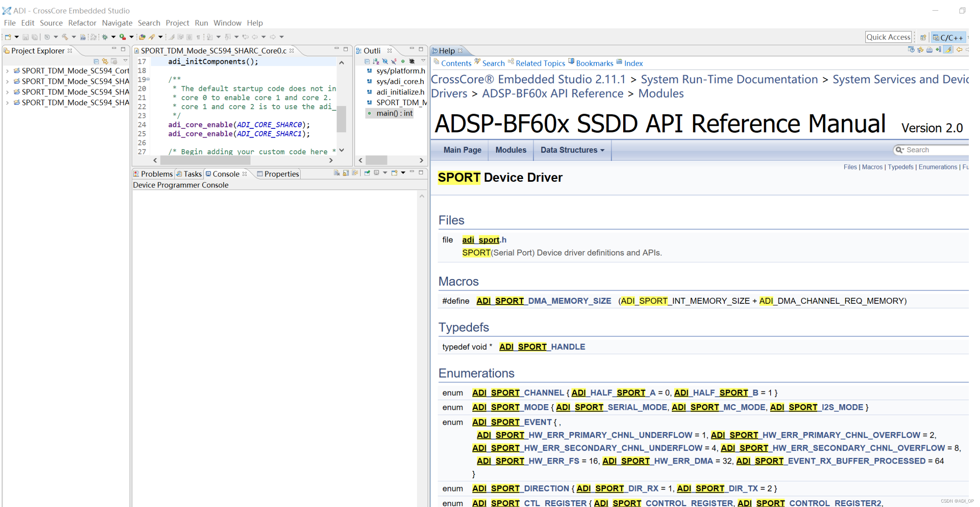Open the Debug dropdown arrow

[113, 37]
